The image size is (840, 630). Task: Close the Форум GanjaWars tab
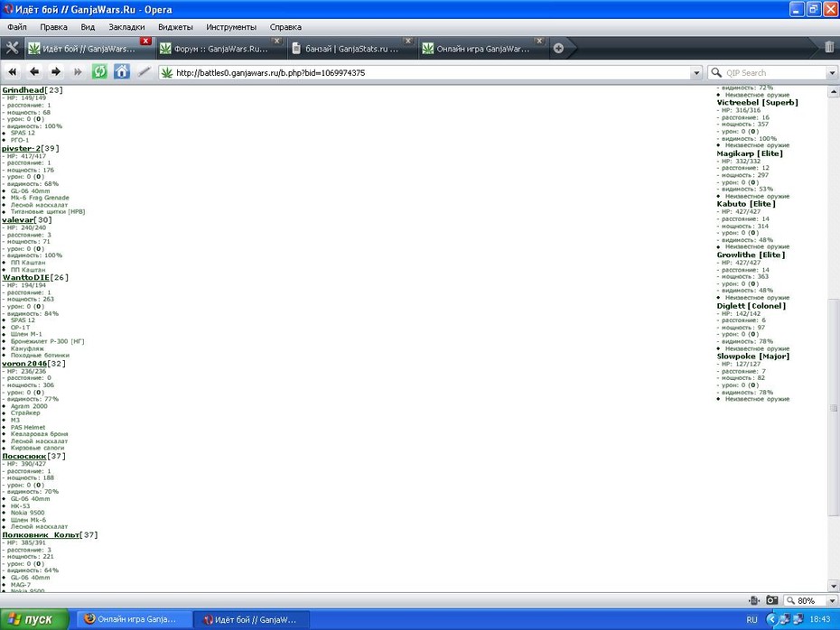(276, 41)
